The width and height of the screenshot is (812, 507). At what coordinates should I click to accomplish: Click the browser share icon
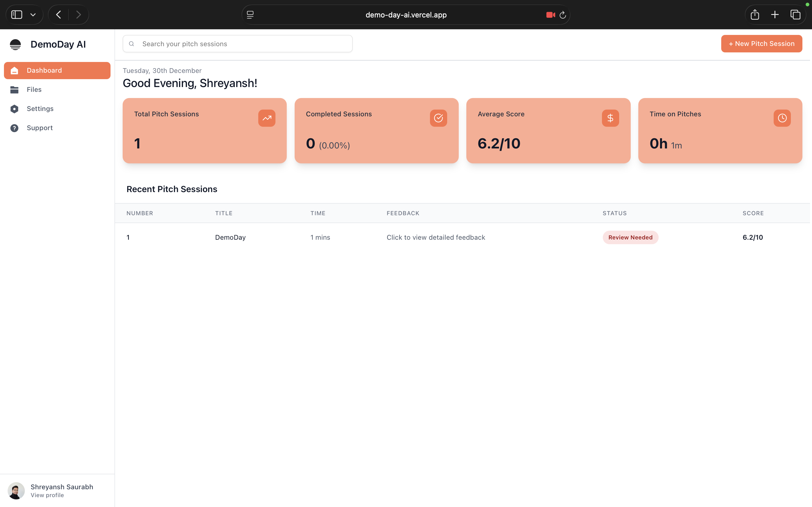pyautogui.click(x=754, y=15)
